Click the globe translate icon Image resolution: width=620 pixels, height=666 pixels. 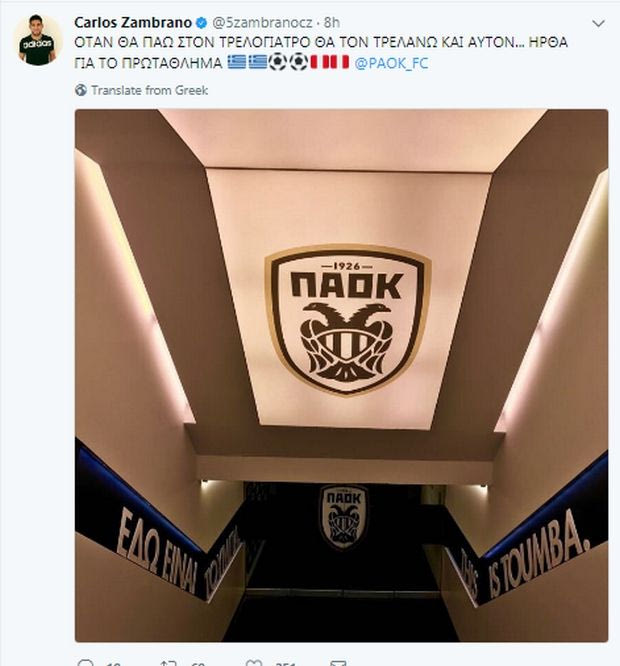pyautogui.click(x=81, y=90)
